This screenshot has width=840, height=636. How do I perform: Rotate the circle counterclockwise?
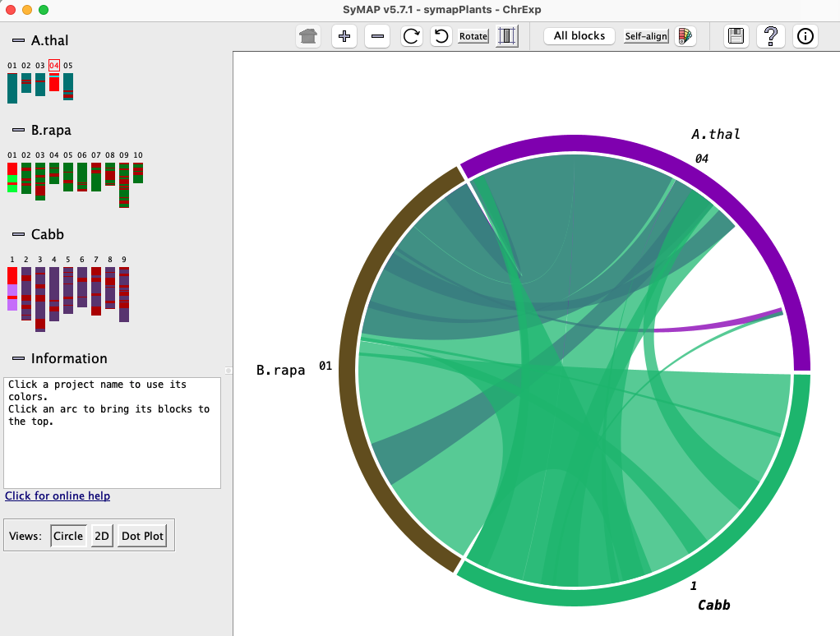coord(441,36)
